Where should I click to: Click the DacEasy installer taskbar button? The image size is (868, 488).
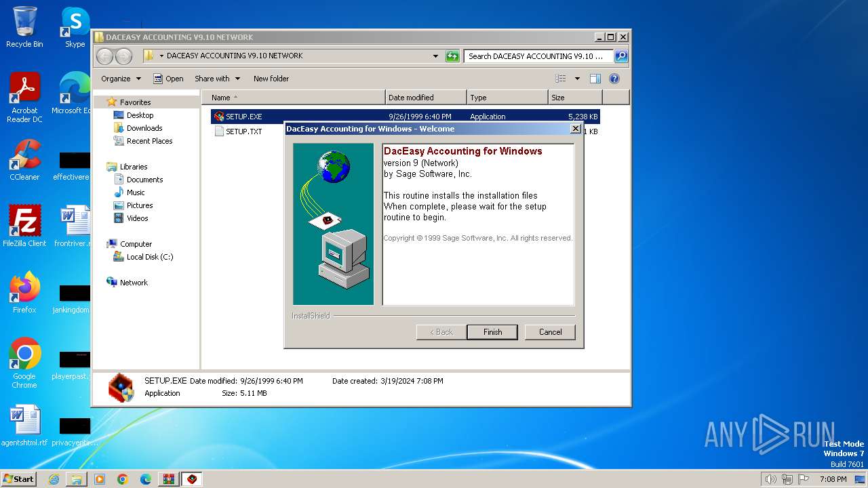coord(193,479)
